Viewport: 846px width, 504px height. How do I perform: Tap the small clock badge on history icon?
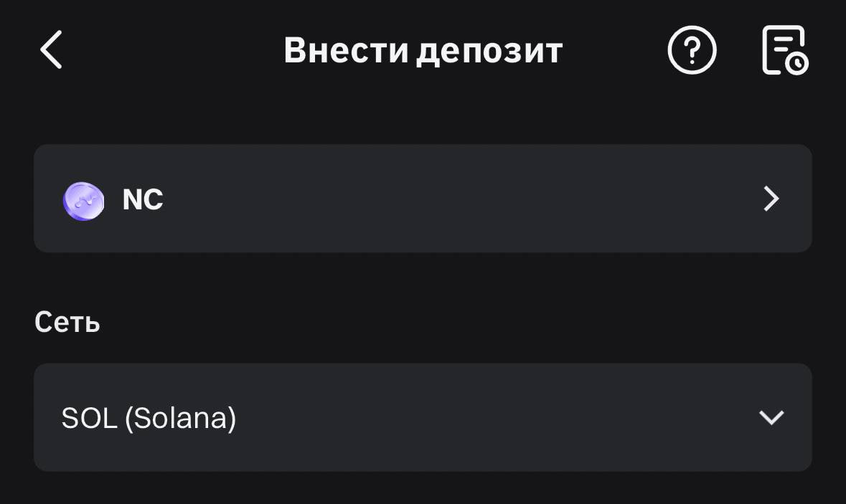pos(796,64)
